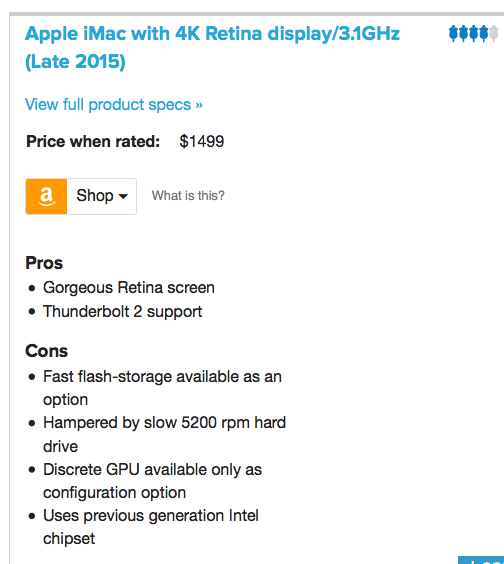The width and height of the screenshot is (504, 564).
Task: Click the fourth blue mouse rating icon
Action: 484,33
